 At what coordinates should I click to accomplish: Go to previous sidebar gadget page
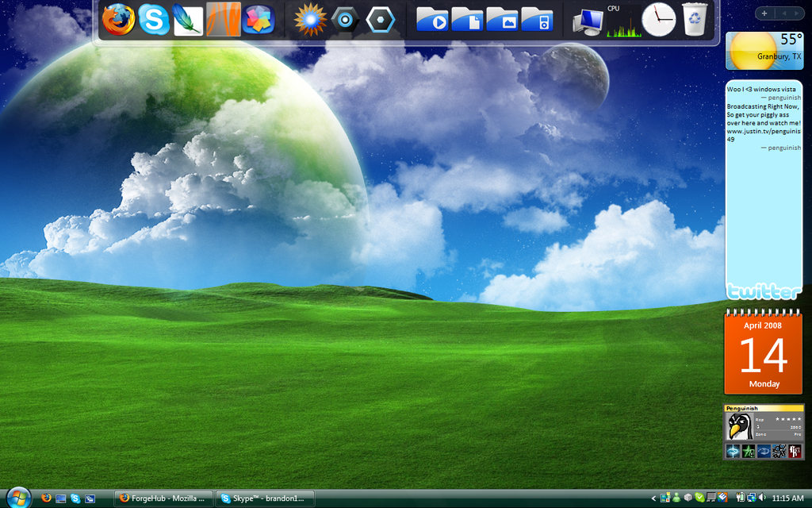(784, 13)
